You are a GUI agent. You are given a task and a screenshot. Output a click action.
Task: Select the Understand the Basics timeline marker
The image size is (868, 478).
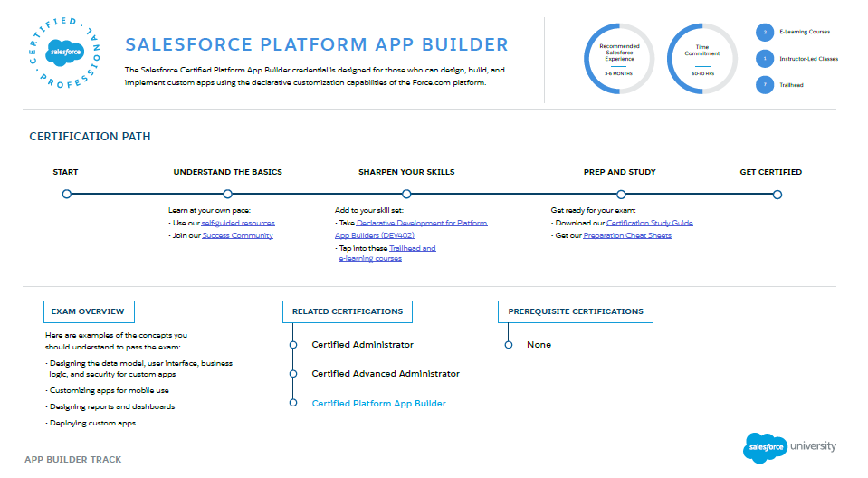click(227, 194)
